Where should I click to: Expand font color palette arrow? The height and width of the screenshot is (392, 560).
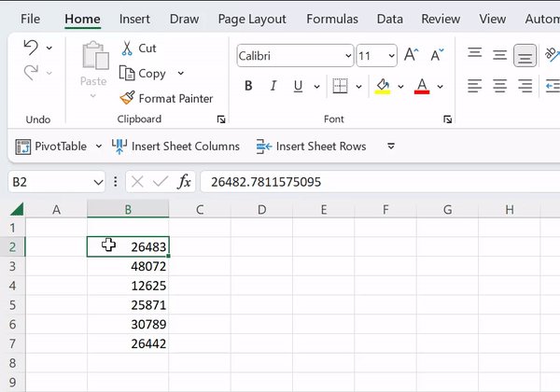[440, 87]
